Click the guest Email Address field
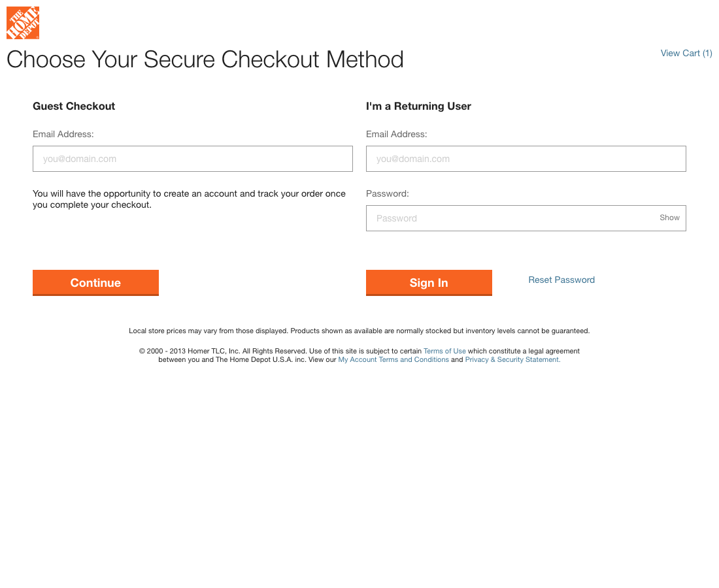Viewport: 719px width, 588px height. pos(192,158)
